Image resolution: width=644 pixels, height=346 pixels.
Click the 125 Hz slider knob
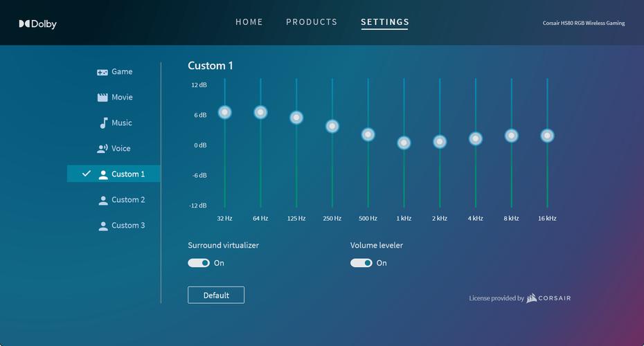tap(296, 118)
